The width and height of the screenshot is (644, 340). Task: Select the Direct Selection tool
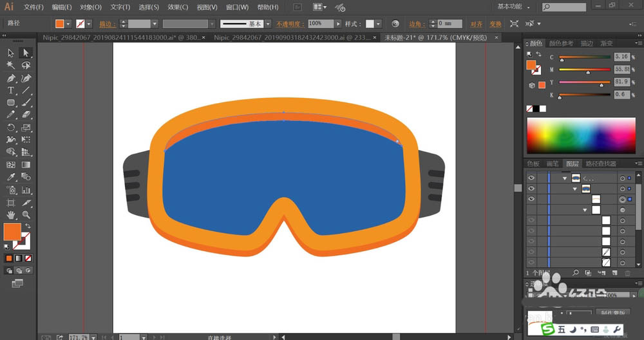pyautogui.click(x=26, y=53)
